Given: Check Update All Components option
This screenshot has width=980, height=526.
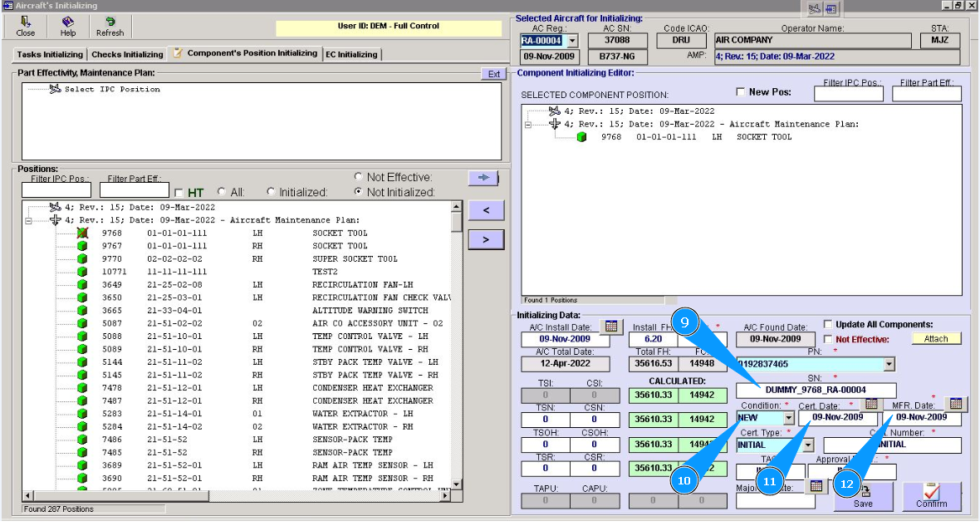Looking at the screenshot, I should coord(828,324).
